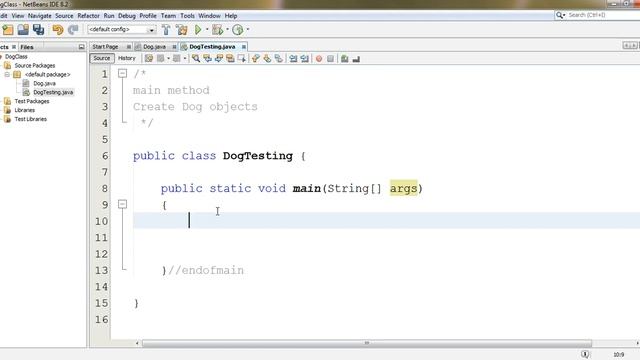Run the project with green arrow
Screen dimensions: 640x360
(198, 30)
